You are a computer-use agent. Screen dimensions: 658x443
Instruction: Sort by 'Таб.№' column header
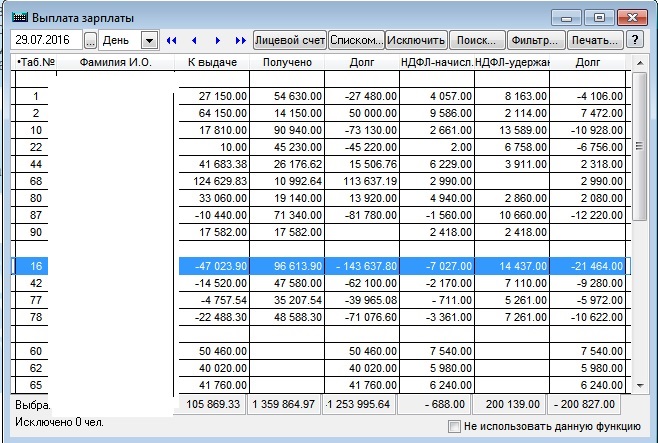[x=35, y=63]
